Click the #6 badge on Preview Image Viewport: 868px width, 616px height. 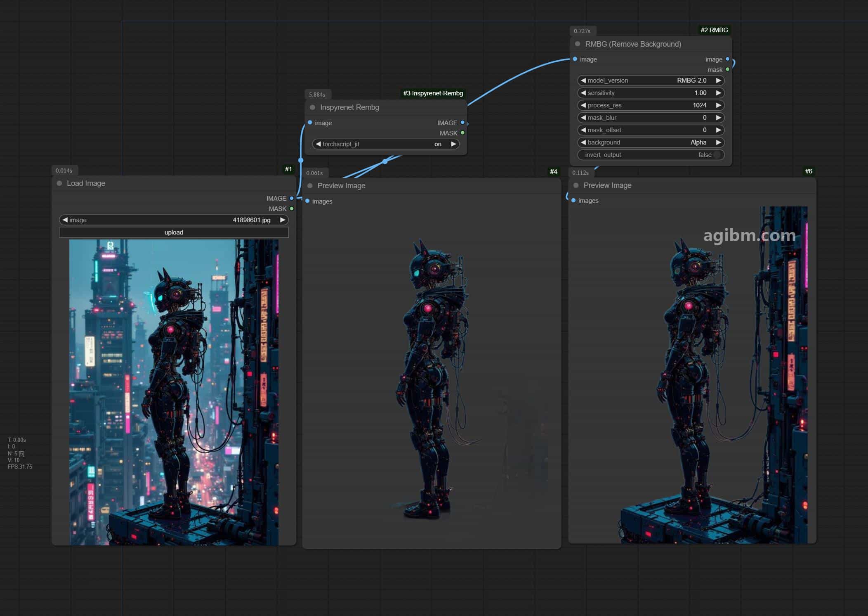point(809,171)
